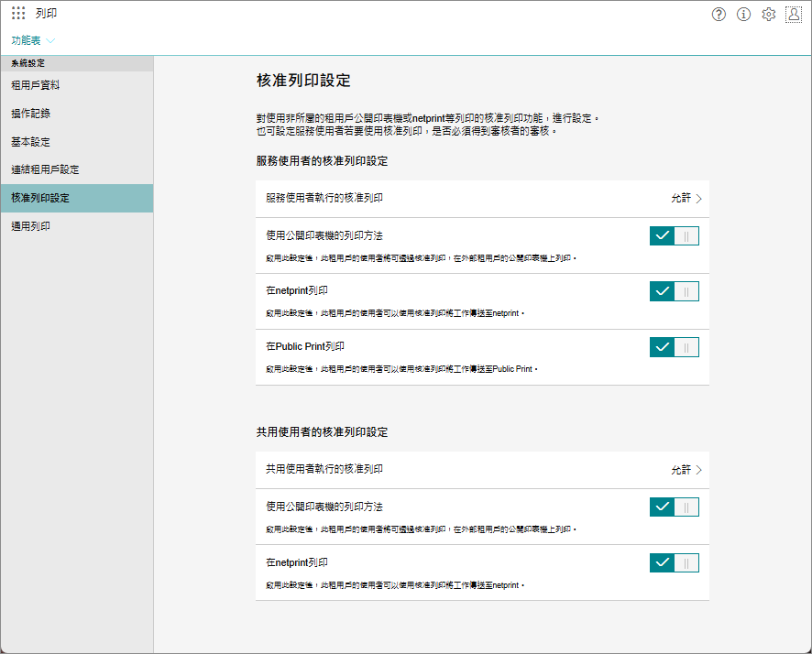Open the information icon in header

click(x=743, y=15)
